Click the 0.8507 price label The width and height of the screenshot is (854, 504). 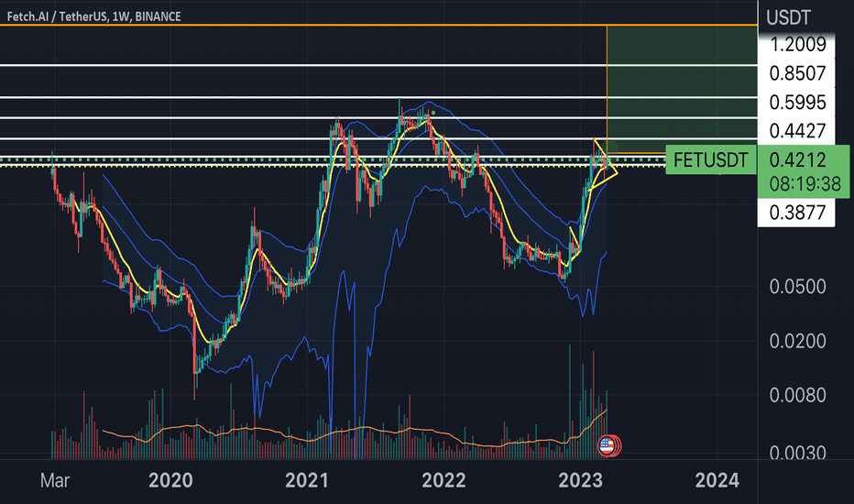point(797,73)
